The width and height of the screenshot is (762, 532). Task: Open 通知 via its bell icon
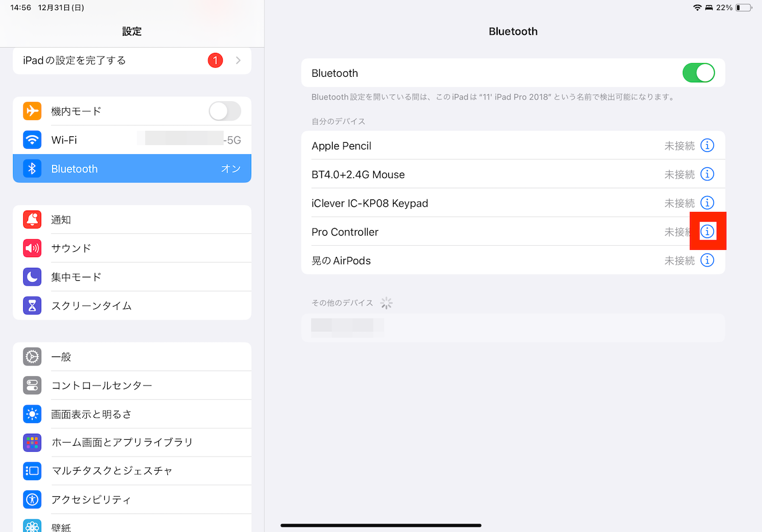click(32, 220)
